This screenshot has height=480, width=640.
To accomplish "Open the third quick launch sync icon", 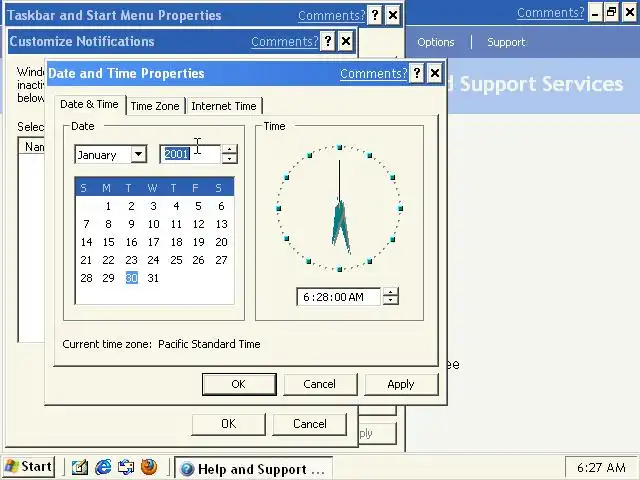I will pyautogui.click(x=126, y=467).
